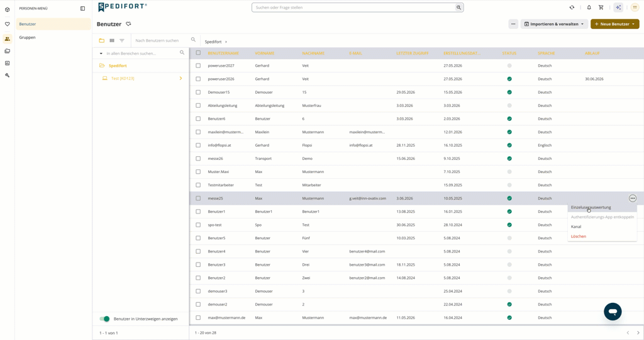Open the notifications bell

[589, 8]
